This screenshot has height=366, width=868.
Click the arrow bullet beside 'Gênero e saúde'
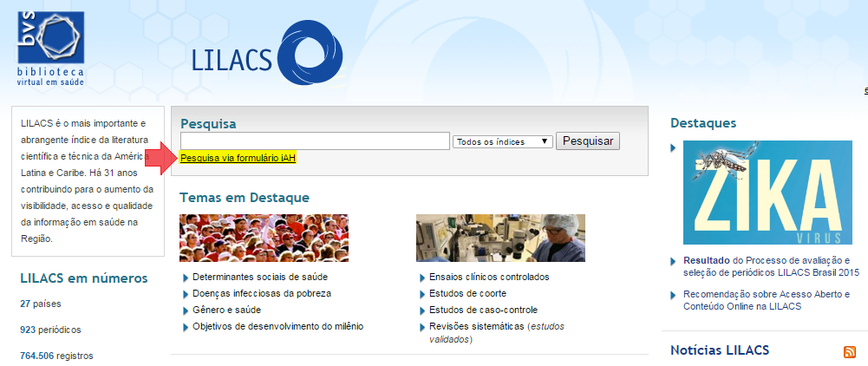click(186, 310)
